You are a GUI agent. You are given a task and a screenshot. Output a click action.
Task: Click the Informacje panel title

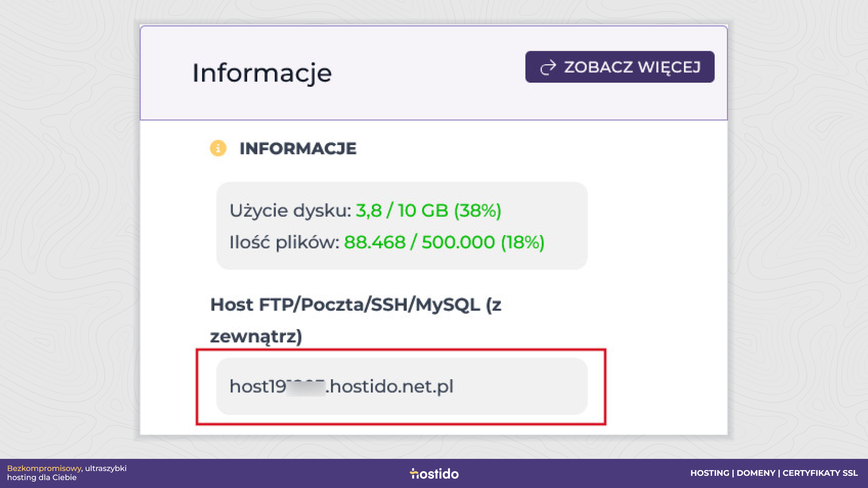tap(262, 73)
